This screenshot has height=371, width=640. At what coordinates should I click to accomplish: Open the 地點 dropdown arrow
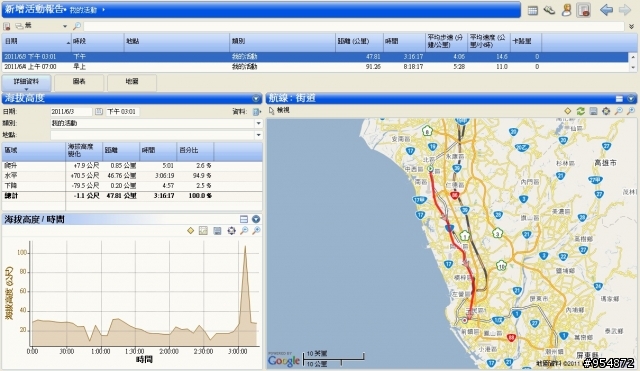[258, 135]
